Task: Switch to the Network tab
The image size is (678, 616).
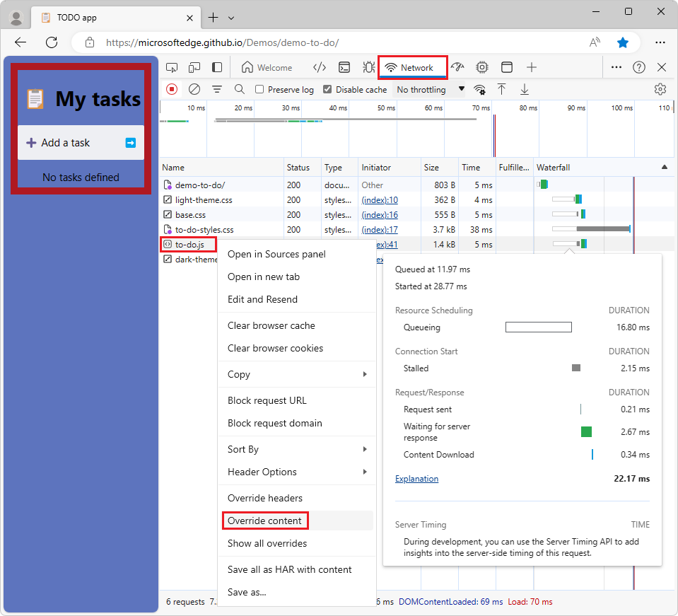Action: pyautogui.click(x=413, y=66)
